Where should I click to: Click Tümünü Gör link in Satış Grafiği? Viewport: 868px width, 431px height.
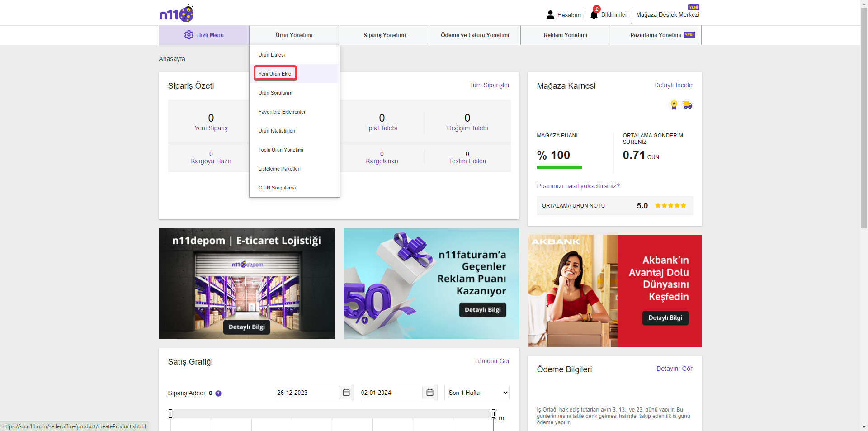click(x=492, y=361)
